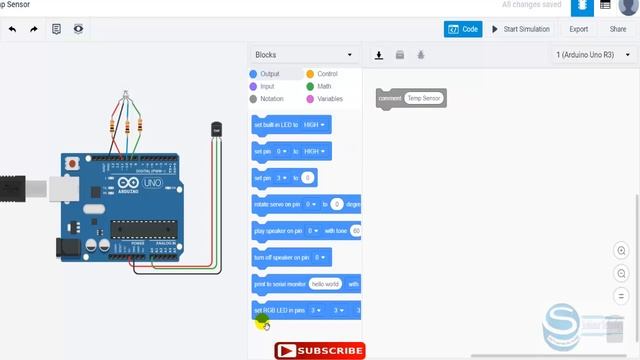This screenshot has width=640, height=360.
Task: Open HIGH dropdown on set pin block
Action: click(x=314, y=151)
